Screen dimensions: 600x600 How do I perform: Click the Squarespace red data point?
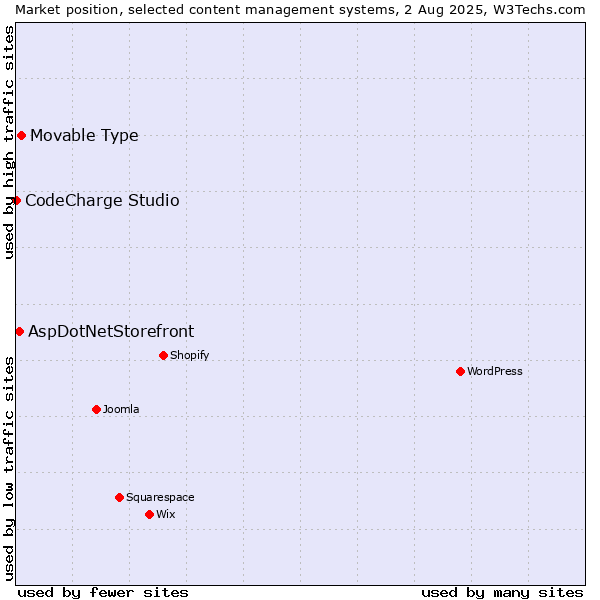coord(119,497)
